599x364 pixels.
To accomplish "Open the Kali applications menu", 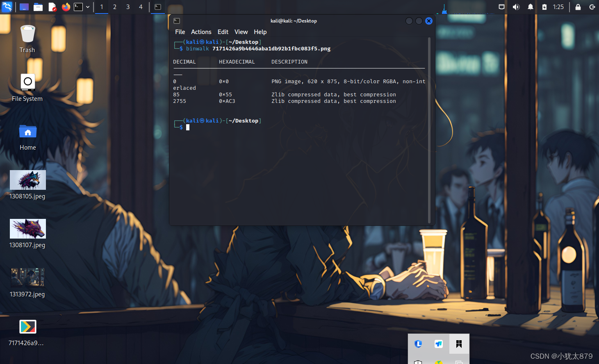I will coord(7,7).
